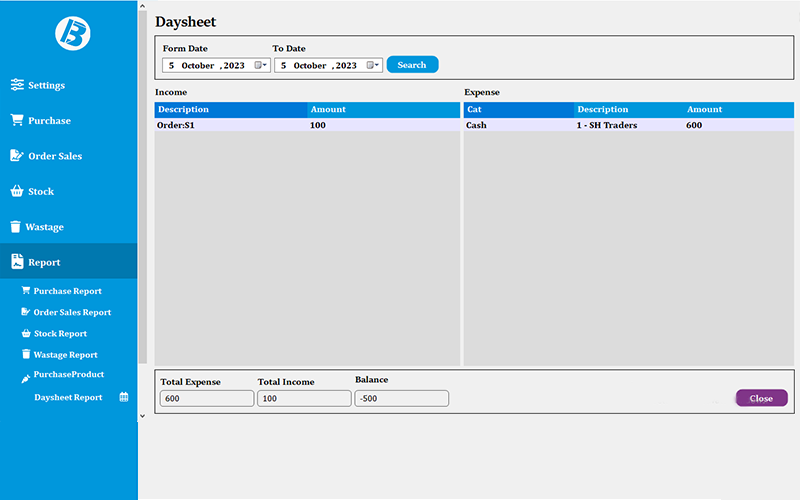Open the To Date calendar dropdown

point(373,65)
